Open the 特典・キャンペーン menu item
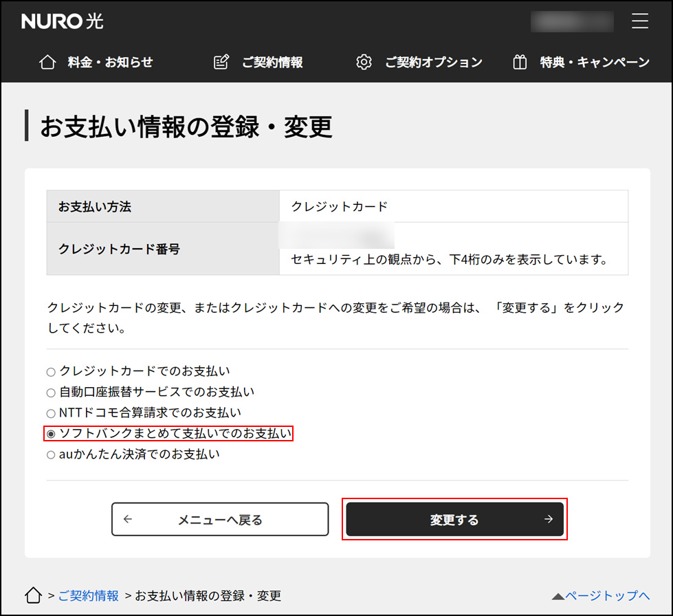Viewport: 673px width, 616px height. coord(595,63)
